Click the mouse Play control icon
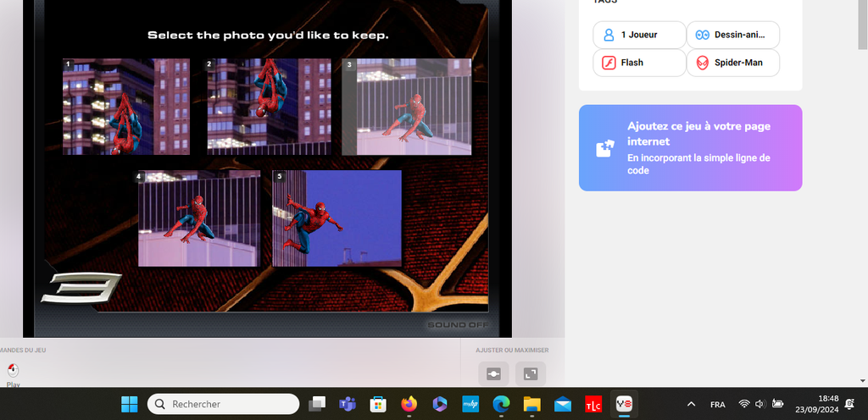This screenshot has width=868, height=420. pos(13,371)
